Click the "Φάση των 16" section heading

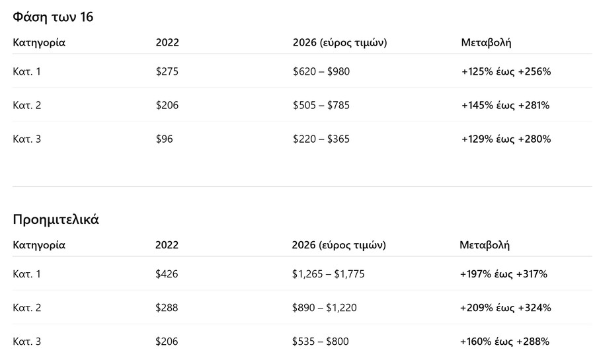tap(53, 18)
